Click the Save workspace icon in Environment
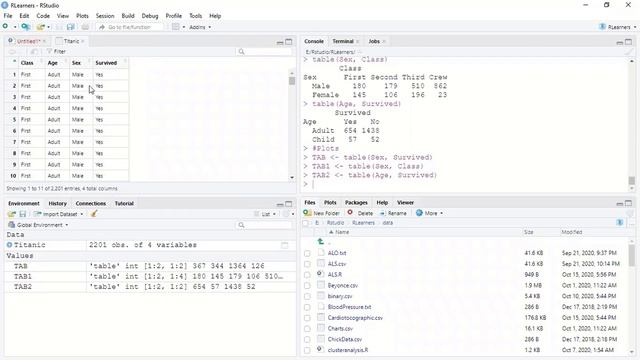The width and height of the screenshot is (640, 360). 23,214
